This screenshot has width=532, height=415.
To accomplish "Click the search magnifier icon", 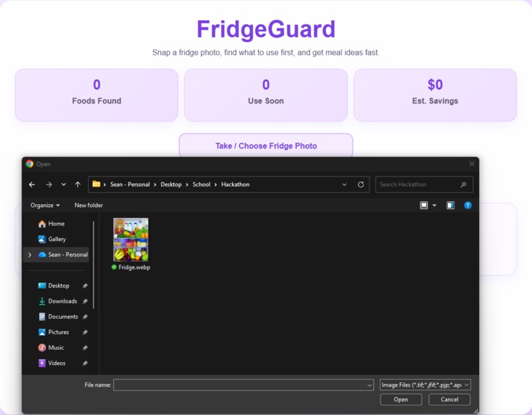I will tap(463, 185).
